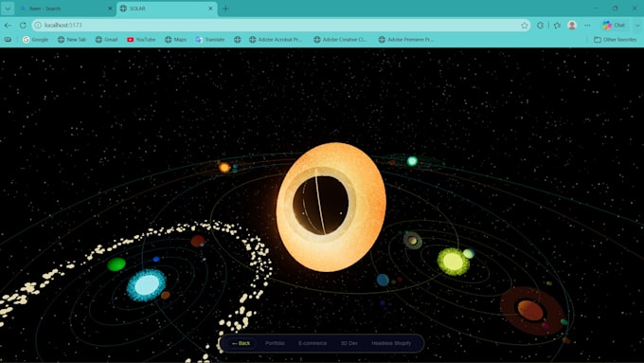Viewport: 644px width, 363px height.
Task: Expand the dropdown beside Chat
Action: 637,26
